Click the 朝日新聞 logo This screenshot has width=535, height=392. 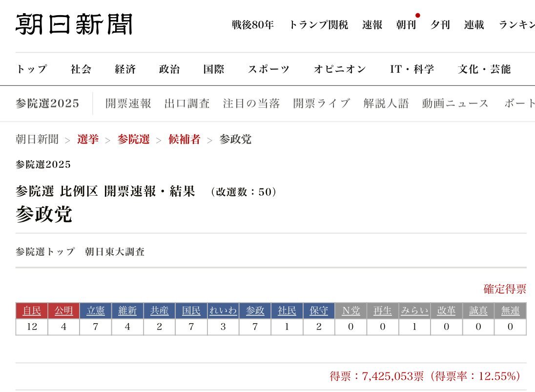tap(74, 24)
